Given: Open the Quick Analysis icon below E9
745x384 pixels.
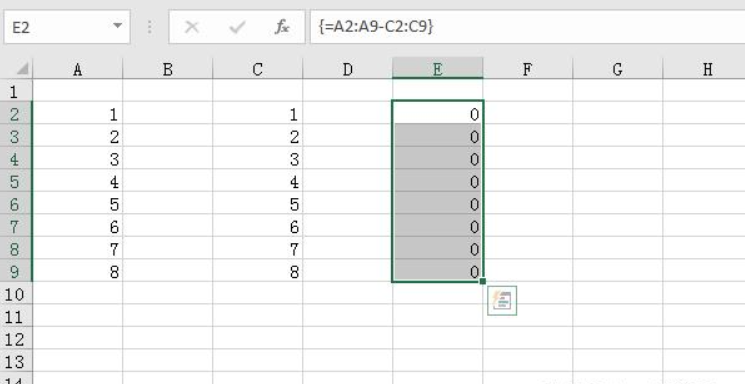Looking at the screenshot, I should [502, 301].
